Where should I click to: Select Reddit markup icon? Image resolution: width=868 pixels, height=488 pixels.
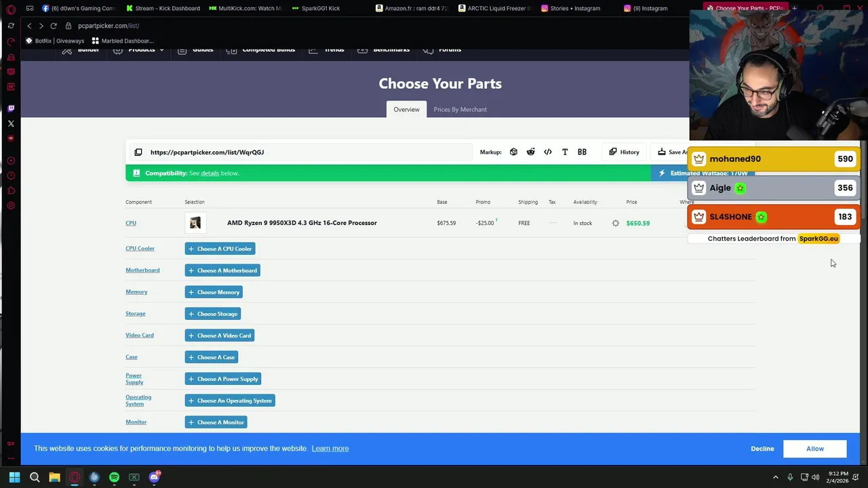(x=530, y=152)
